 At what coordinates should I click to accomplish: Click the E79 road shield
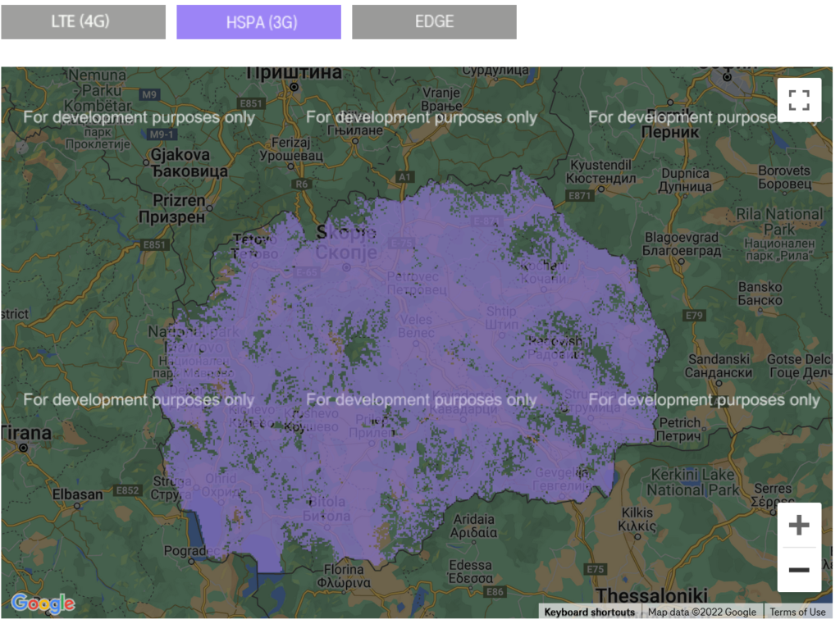coord(694,315)
